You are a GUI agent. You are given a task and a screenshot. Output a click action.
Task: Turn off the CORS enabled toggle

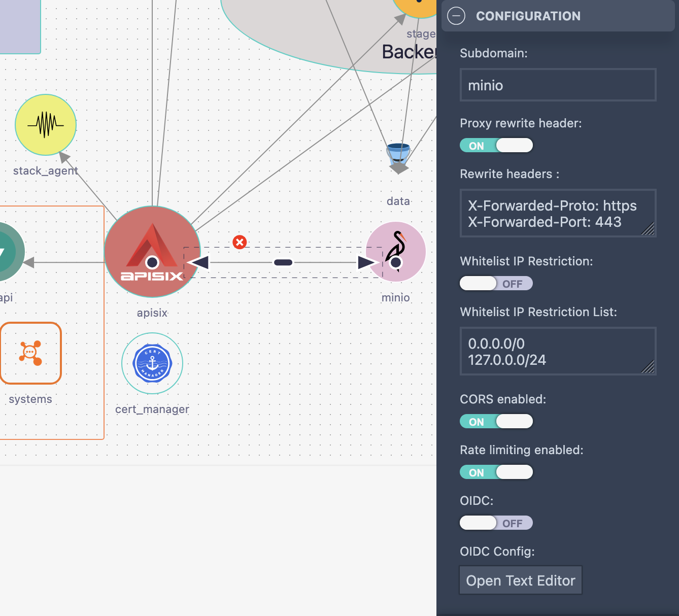pyautogui.click(x=496, y=422)
